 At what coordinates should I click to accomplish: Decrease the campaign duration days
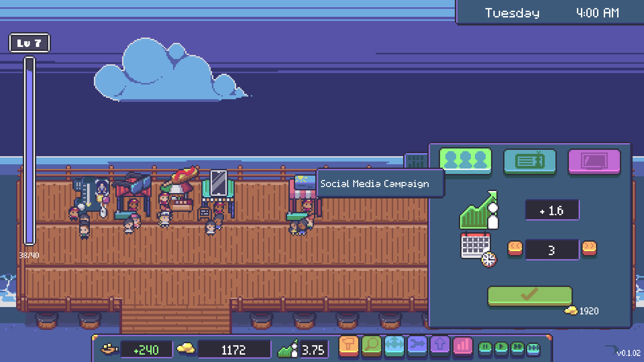[x=515, y=248]
